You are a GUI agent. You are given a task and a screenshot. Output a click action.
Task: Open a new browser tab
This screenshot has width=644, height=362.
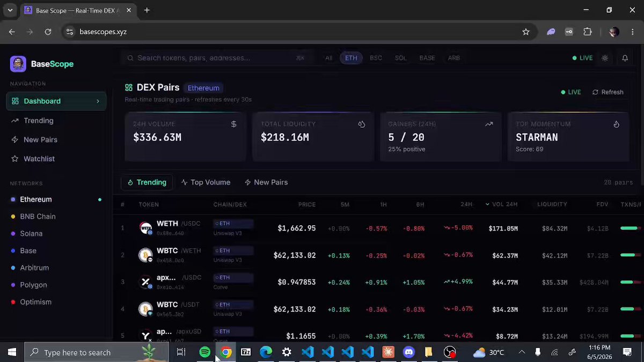(x=147, y=10)
